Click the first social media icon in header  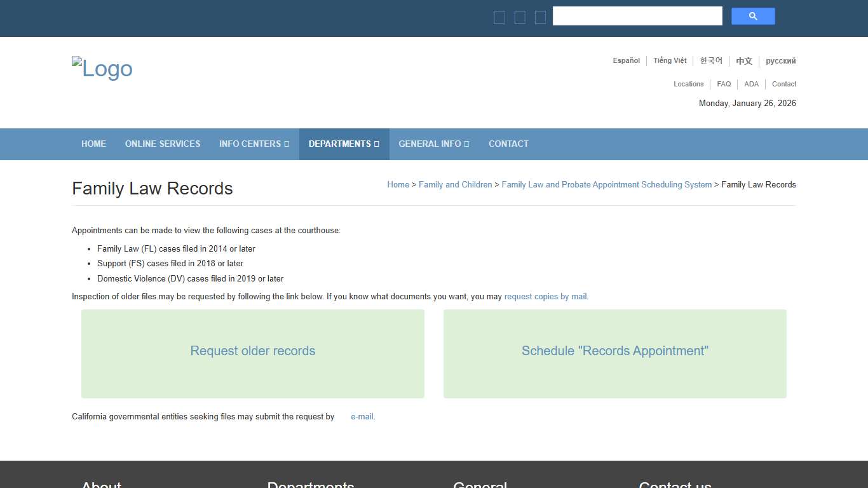tap(499, 17)
